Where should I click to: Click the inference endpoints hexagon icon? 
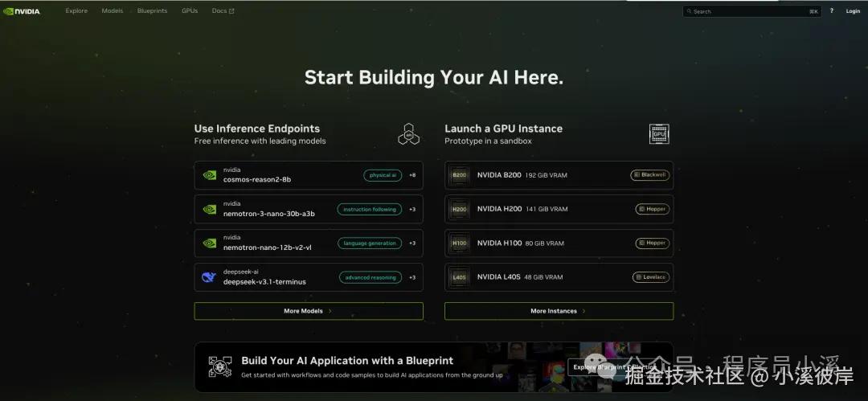click(x=408, y=134)
